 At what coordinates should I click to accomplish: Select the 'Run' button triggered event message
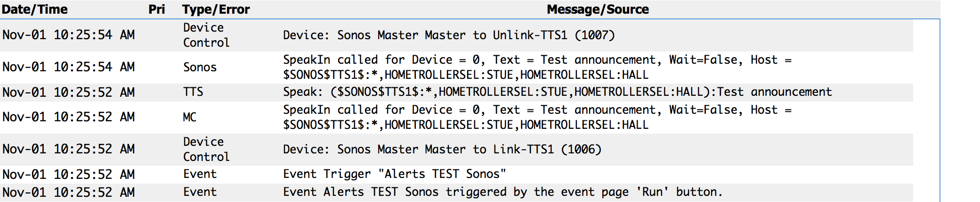(x=503, y=192)
